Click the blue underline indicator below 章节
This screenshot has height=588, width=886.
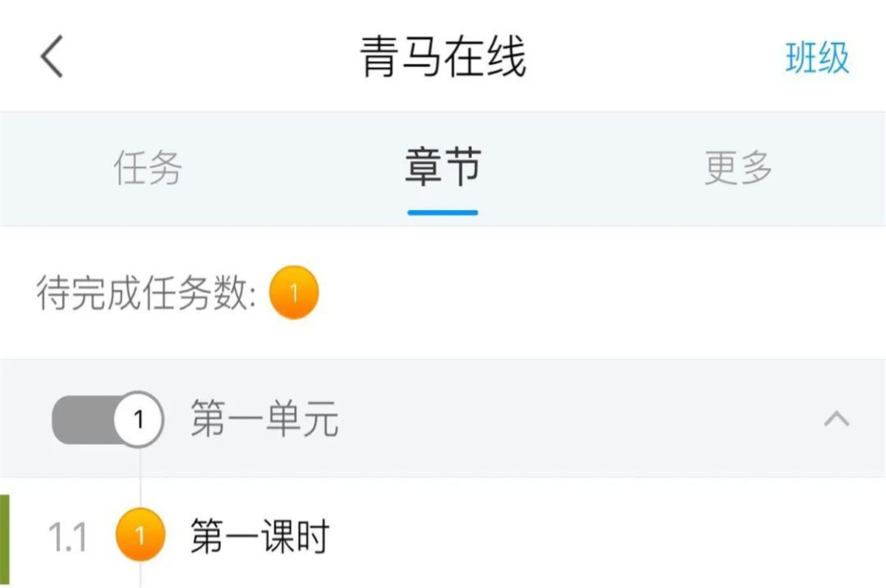coord(442,212)
